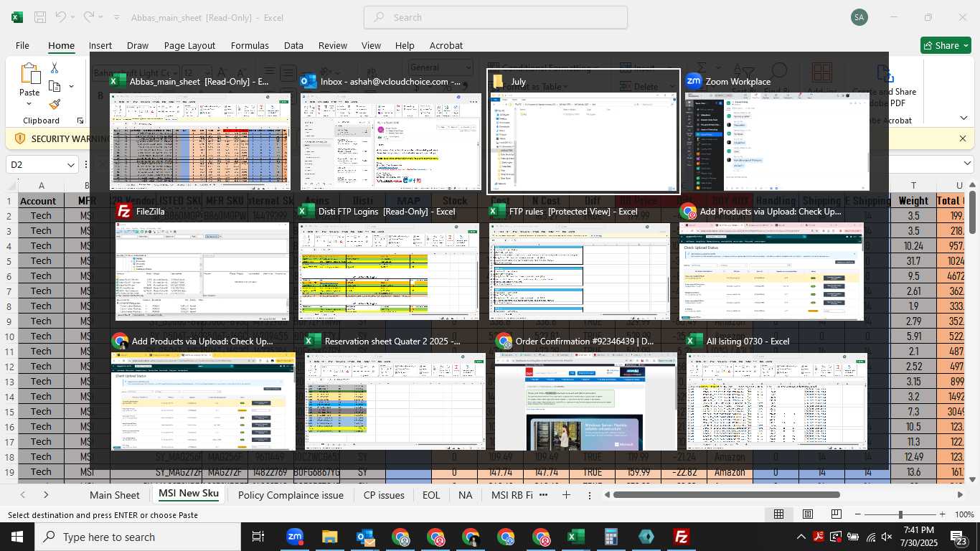Screen dimensions: 980x551
Task: Switch to the All lsiting 0730 thumbnail
Action: [777, 391]
